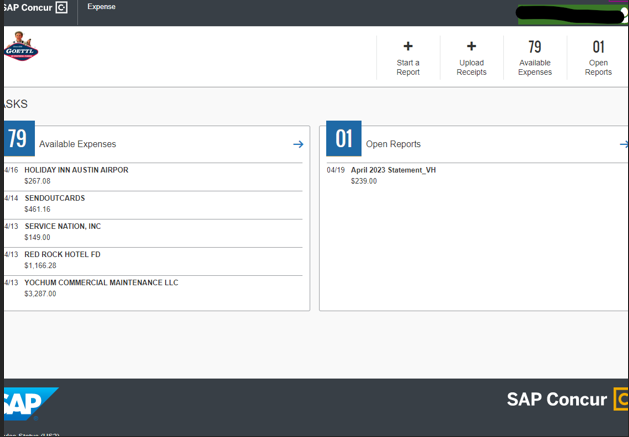Open the Expense menu tab
Viewport: 629px width, 437px height.
[101, 7]
